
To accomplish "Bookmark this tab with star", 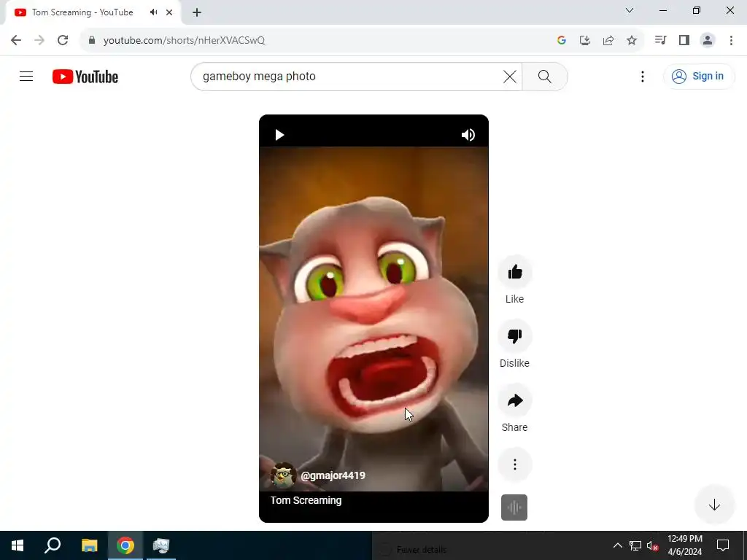I will point(631,41).
